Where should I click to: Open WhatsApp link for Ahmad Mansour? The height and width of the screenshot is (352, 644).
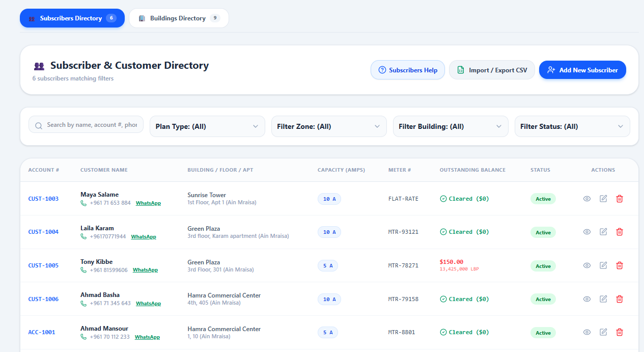(147, 337)
